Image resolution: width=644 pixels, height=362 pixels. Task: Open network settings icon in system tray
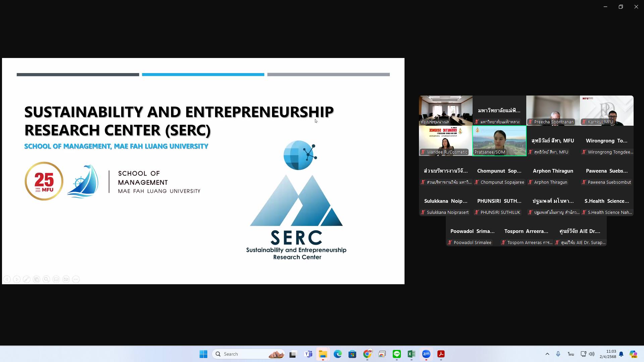click(x=583, y=354)
